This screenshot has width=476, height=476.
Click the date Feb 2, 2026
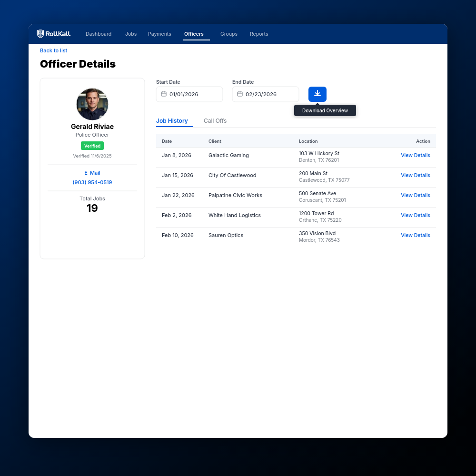(x=177, y=215)
